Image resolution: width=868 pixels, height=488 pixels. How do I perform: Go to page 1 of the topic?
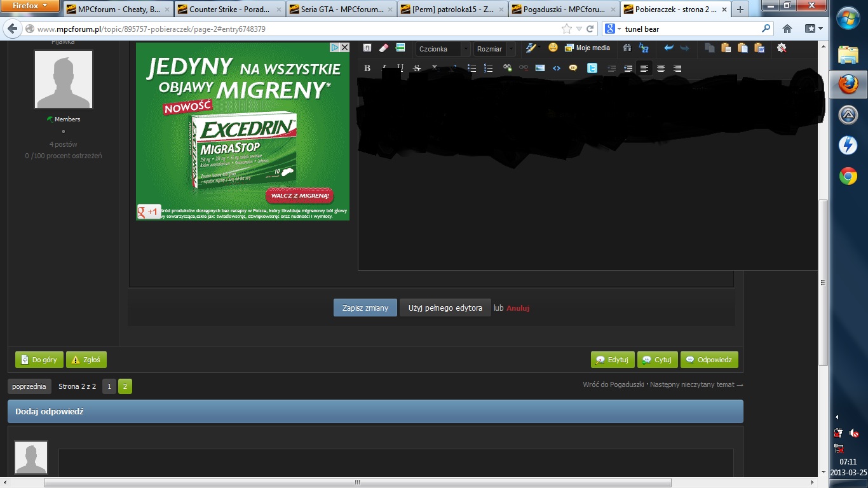coord(109,386)
